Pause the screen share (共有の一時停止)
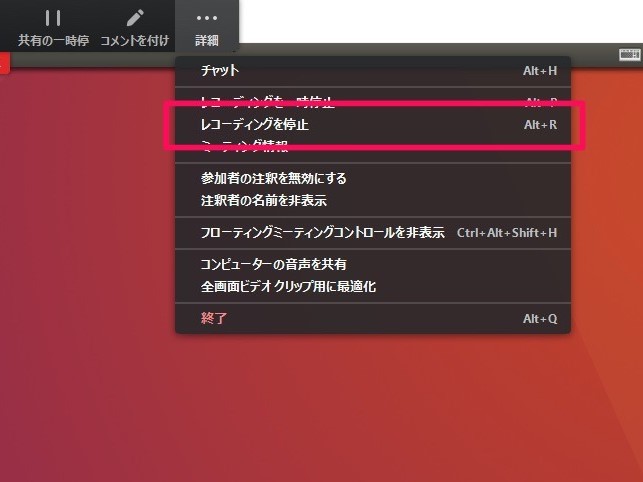 point(53,27)
